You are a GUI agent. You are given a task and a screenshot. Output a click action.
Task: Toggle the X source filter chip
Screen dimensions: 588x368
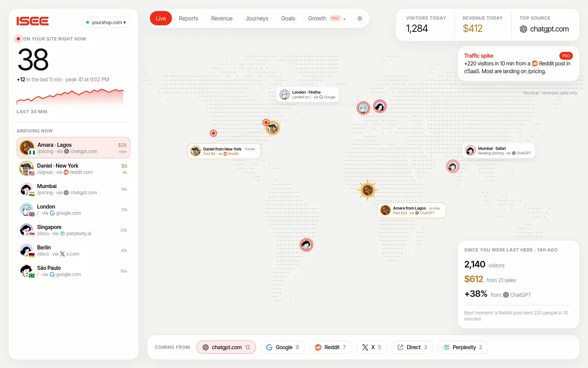[x=372, y=347]
